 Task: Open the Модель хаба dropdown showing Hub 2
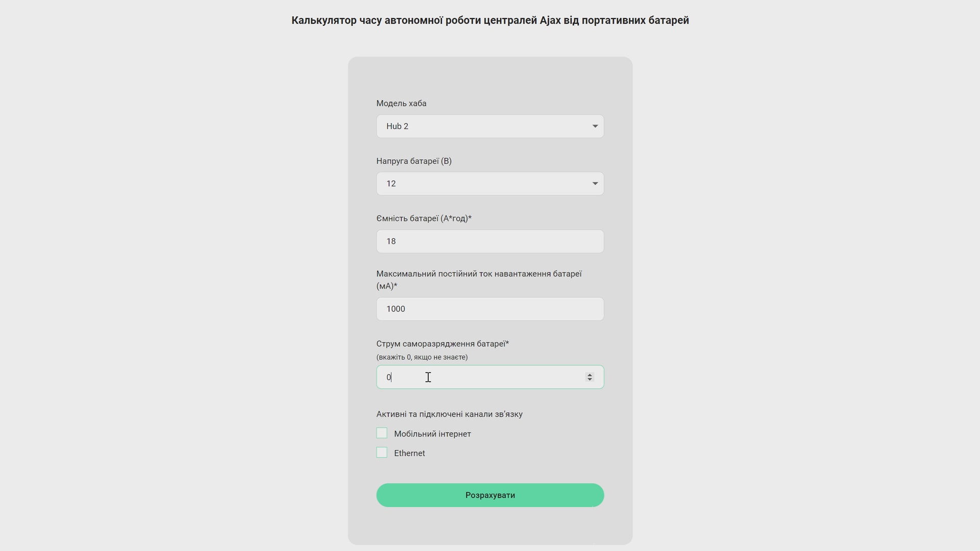click(x=490, y=126)
